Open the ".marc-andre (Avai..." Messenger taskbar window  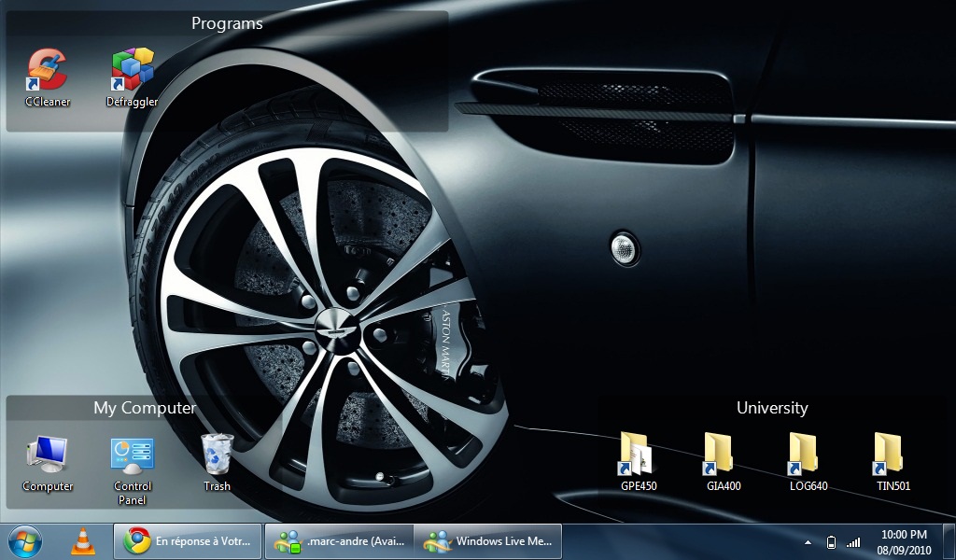tap(340, 541)
